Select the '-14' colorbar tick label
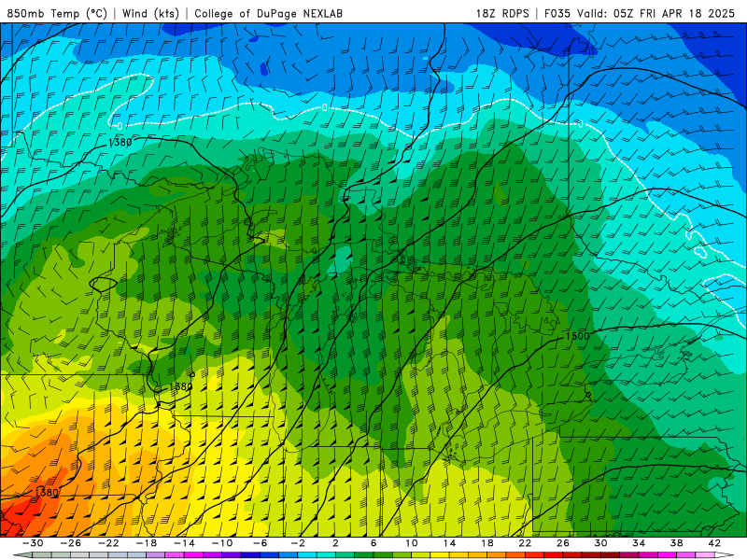Screen dimensions: 747x560 [184, 543]
